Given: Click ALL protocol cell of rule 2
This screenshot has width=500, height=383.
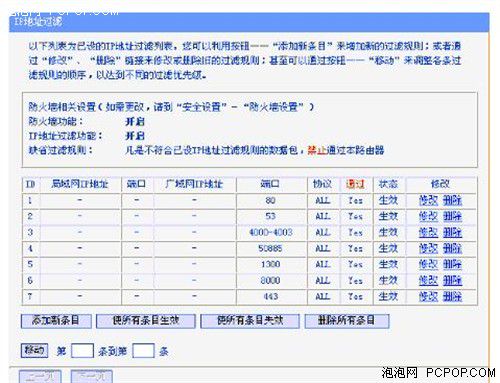Looking at the screenshot, I should coord(323,216).
